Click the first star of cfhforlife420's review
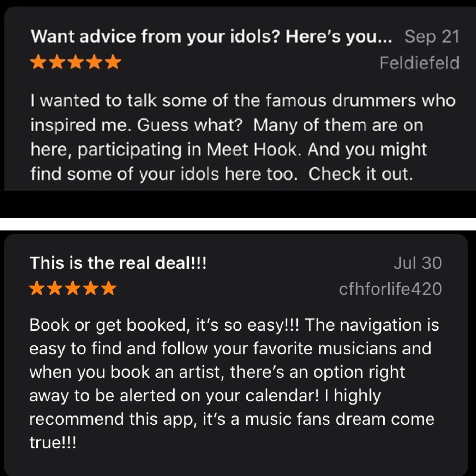This screenshot has height=476, width=476. coord(37,288)
